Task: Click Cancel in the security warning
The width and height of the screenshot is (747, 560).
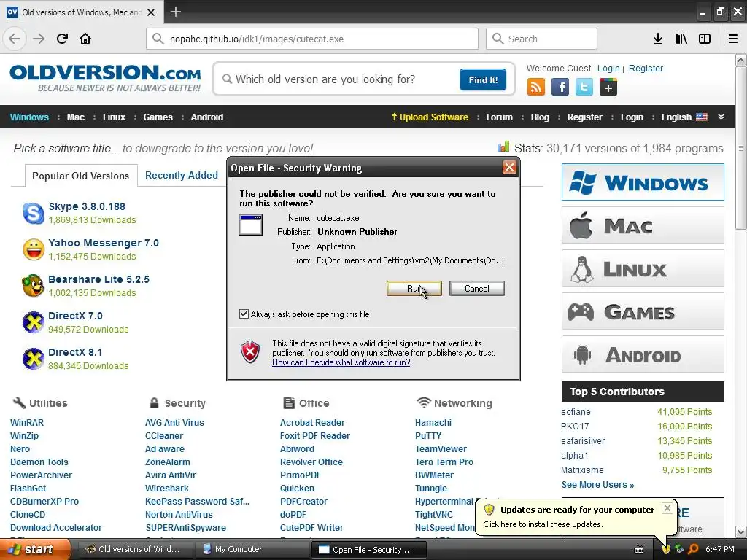Action: click(477, 289)
